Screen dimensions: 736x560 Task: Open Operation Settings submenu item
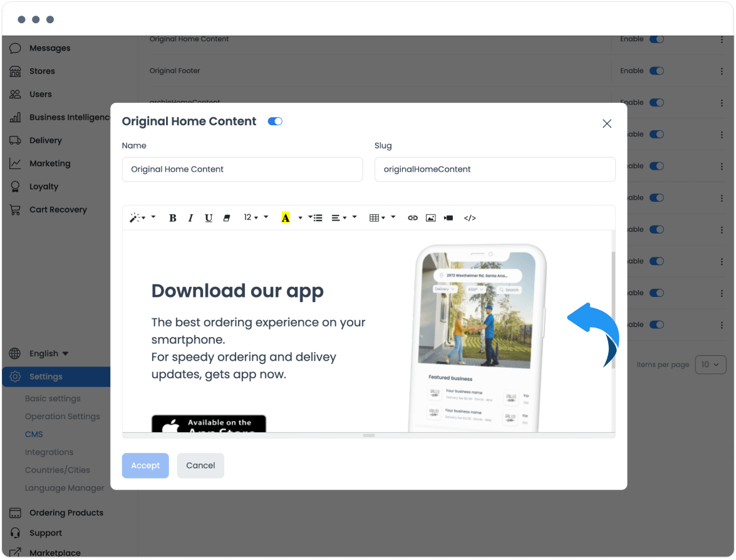tap(63, 417)
